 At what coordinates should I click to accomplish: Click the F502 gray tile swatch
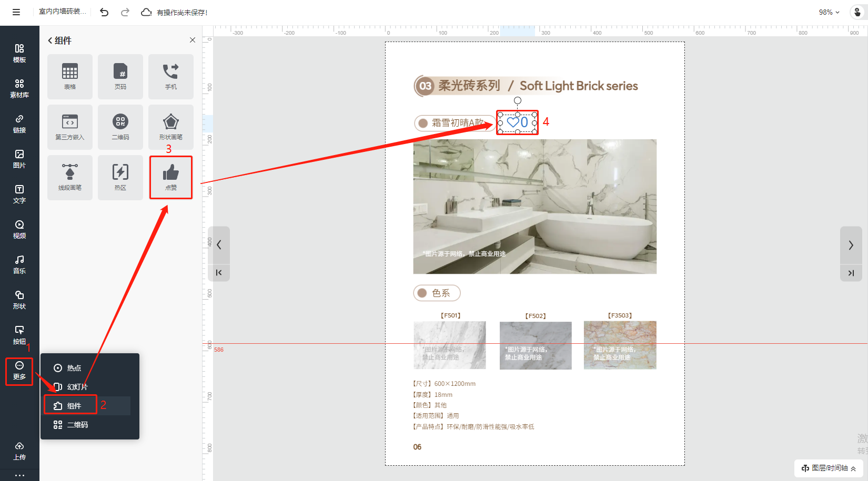coord(535,345)
